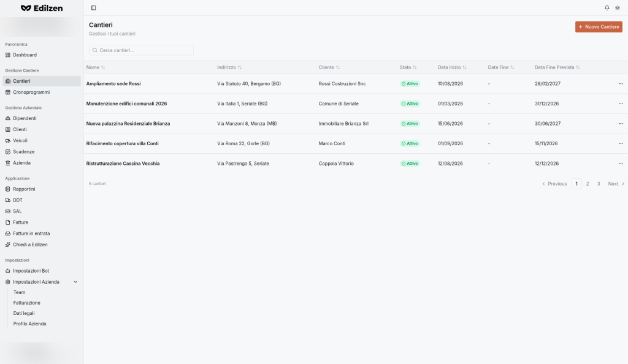The image size is (628, 364).
Task: Jump to page 2
Action: pos(588,184)
